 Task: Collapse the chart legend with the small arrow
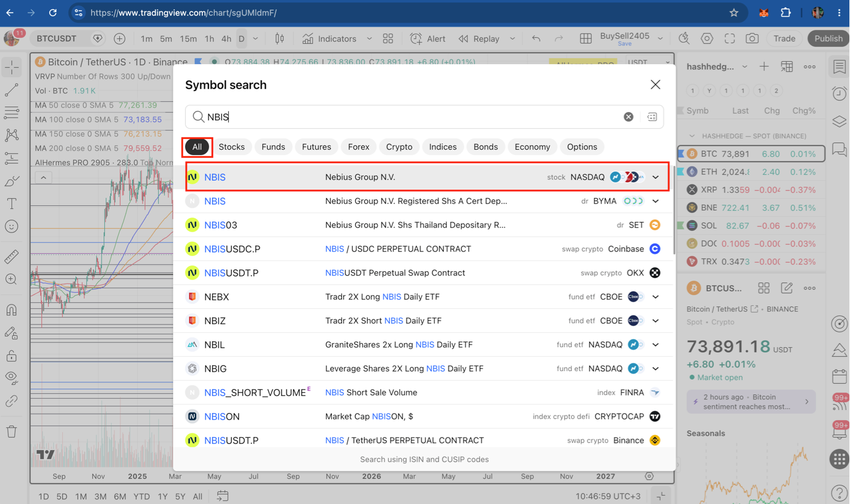pyautogui.click(x=43, y=178)
